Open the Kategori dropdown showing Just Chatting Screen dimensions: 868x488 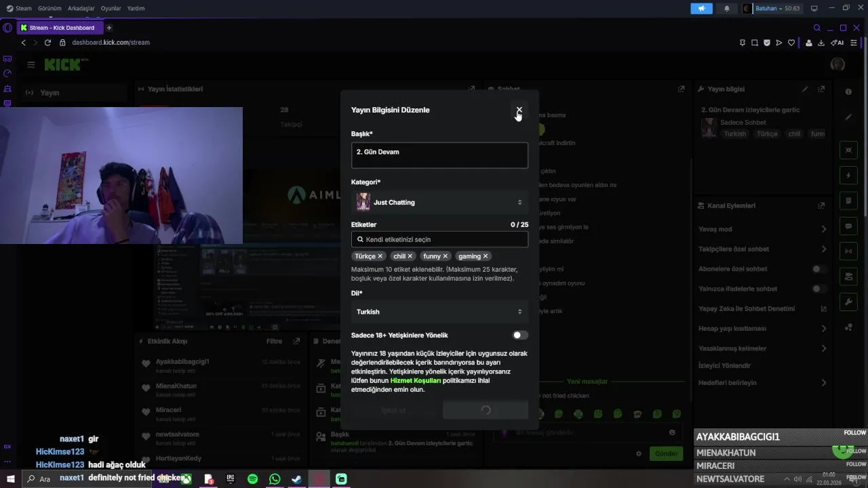[x=439, y=202]
